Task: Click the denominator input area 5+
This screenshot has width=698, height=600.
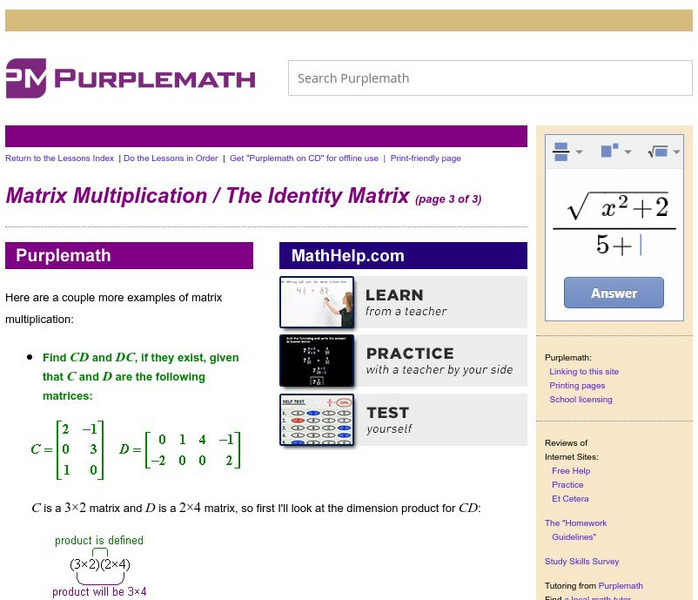Action: pos(618,245)
